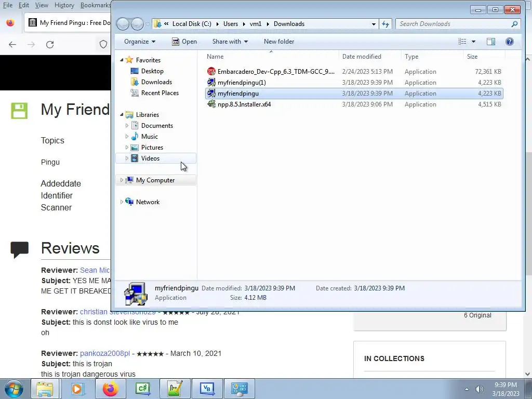Collapse the Libraries tree section

tap(122, 115)
